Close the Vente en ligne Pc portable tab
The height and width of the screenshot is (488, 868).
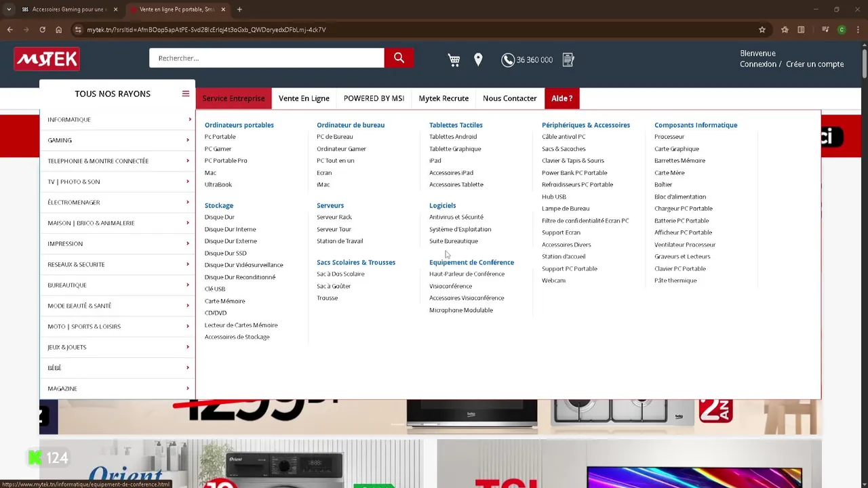coord(223,9)
